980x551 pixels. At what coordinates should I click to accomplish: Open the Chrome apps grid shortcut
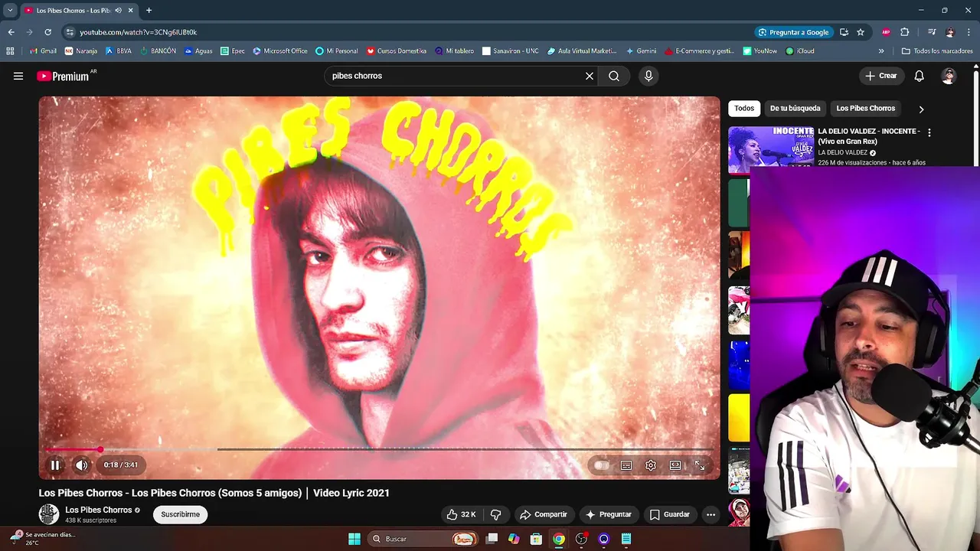point(10,51)
